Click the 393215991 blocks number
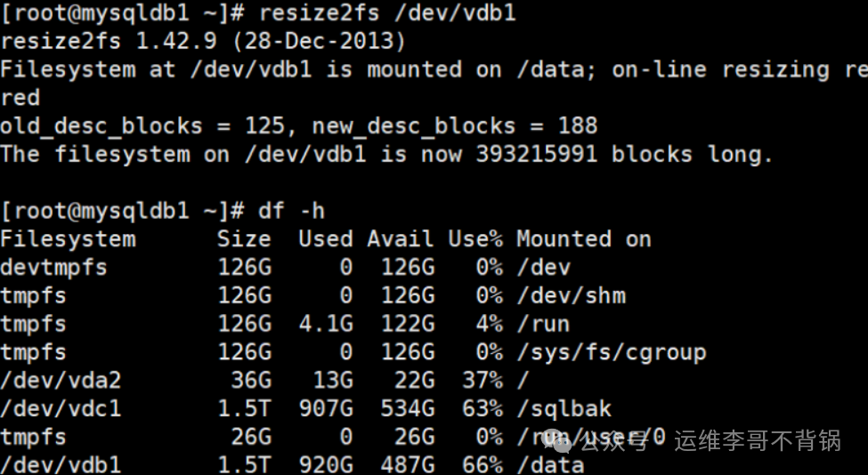 coord(537,155)
